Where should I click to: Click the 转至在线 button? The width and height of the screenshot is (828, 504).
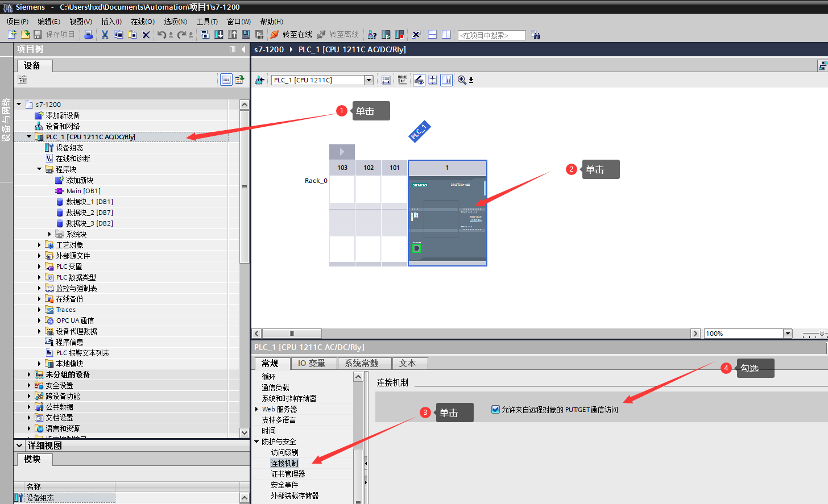coord(291,35)
